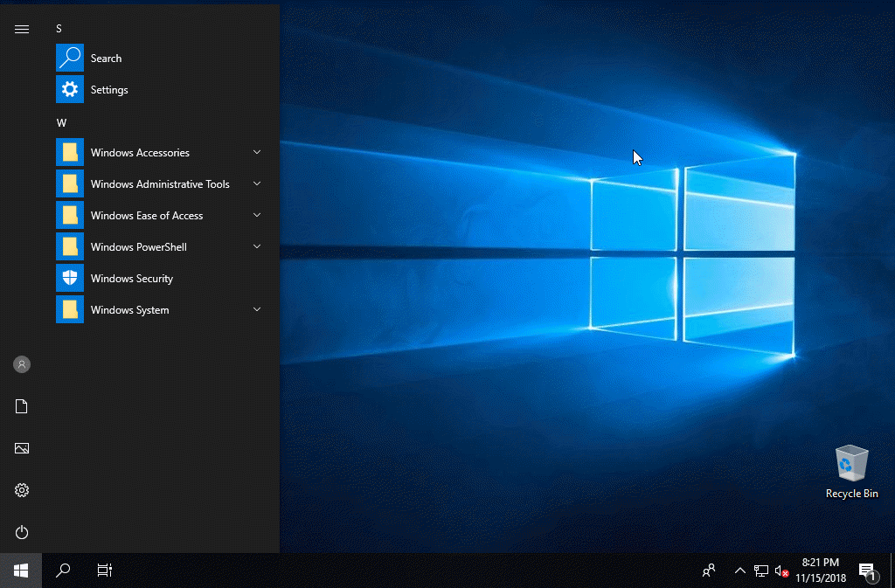Click the 'Windows System' label
This screenshot has height=588, width=895.
tap(129, 309)
